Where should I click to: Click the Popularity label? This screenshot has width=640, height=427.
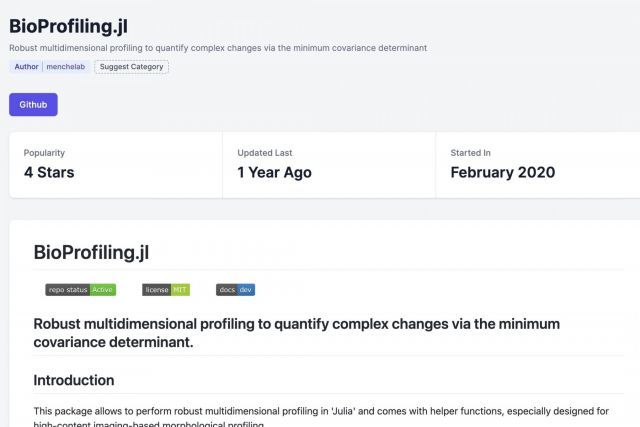pyautogui.click(x=44, y=153)
